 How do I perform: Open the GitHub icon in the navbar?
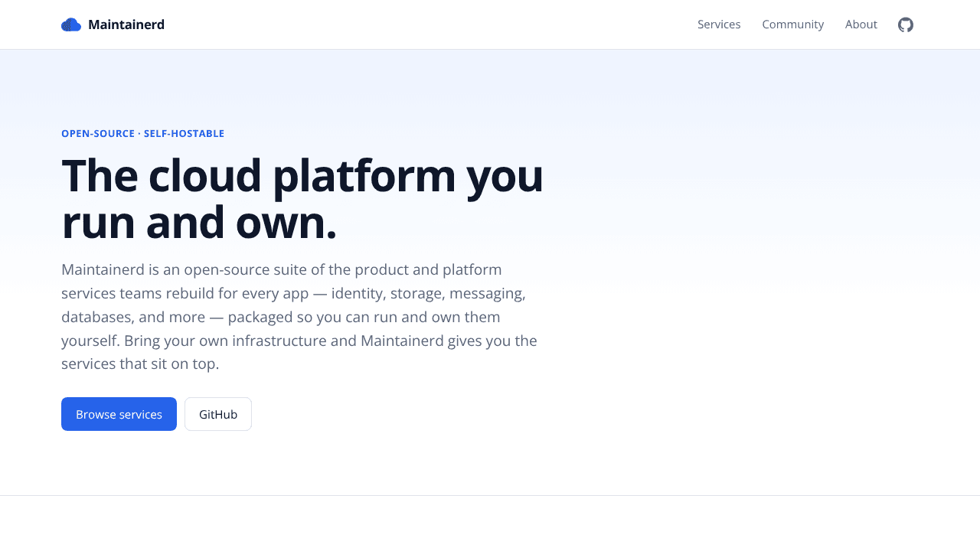click(x=906, y=24)
